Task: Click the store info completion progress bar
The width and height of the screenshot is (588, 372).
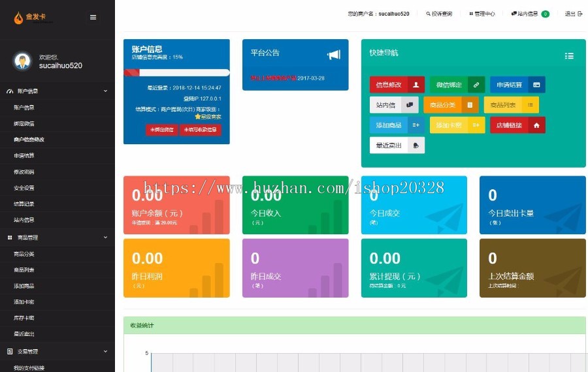Action: [176, 72]
